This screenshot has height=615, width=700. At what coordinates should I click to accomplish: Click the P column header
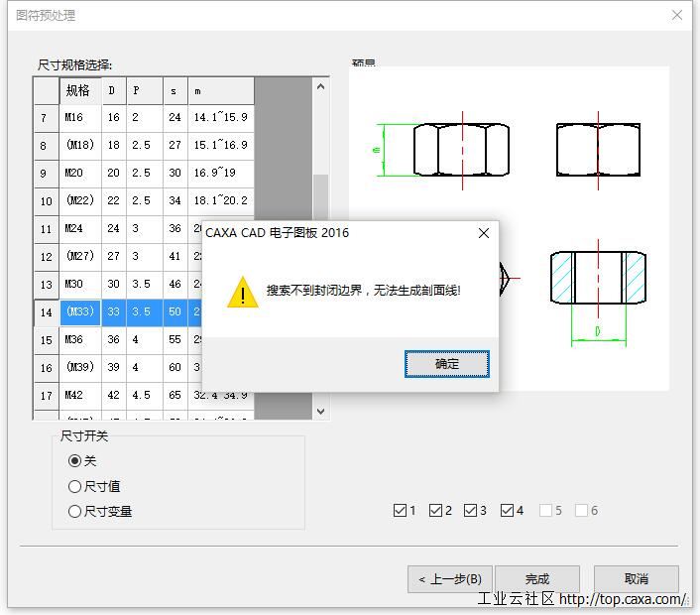pyautogui.click(x=145, y=91)
